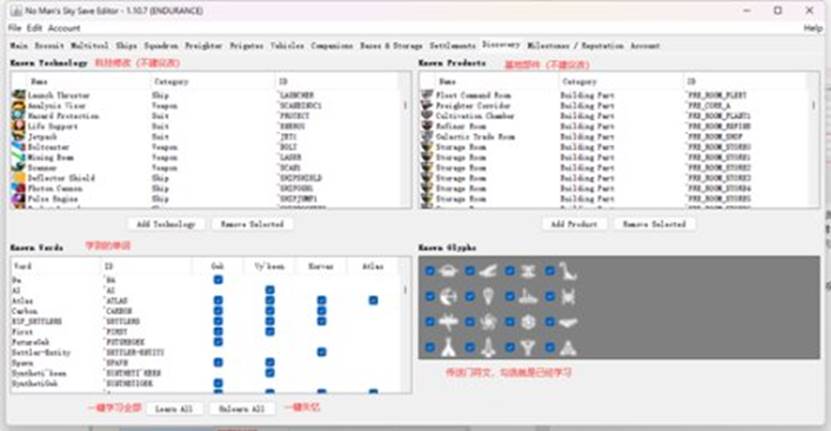This screenshot has height=431, width=831.
Task: Switch to the Multitool tab
Action: click(90, 46)
